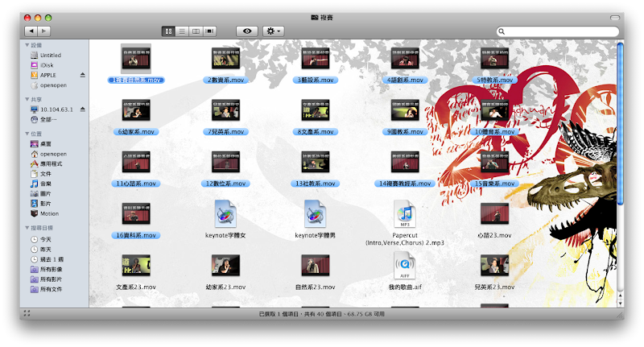Collapse the 設備 sidebar section
644x347 pixels.
[x=27, y=45]
